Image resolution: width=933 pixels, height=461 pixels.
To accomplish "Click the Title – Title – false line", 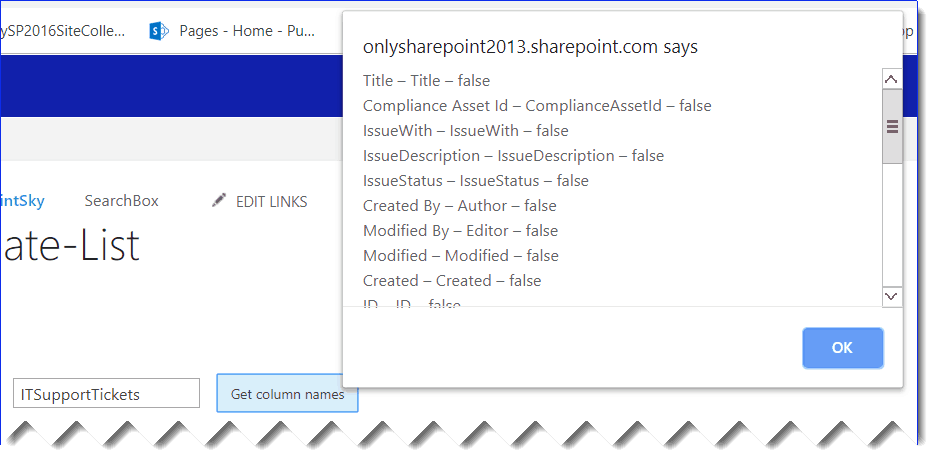I will click(426, 81).
